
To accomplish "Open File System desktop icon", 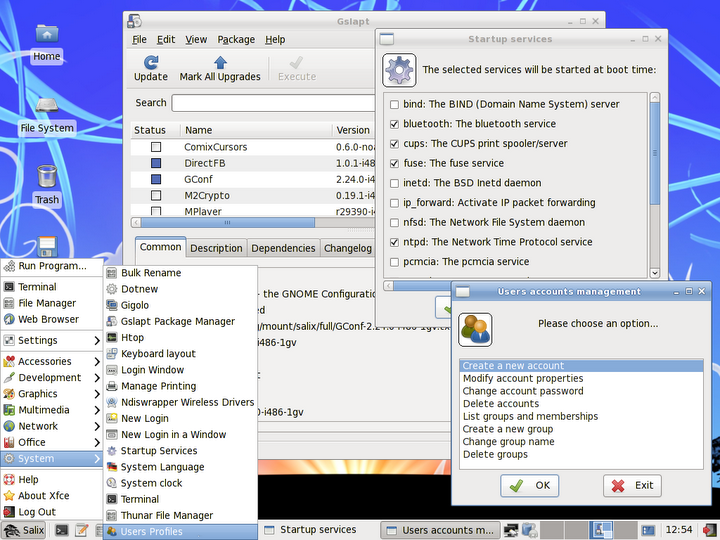I will coord(46,113).
